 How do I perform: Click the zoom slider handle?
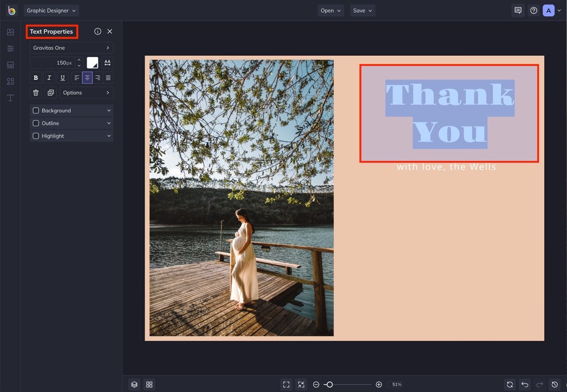[329, 384]
